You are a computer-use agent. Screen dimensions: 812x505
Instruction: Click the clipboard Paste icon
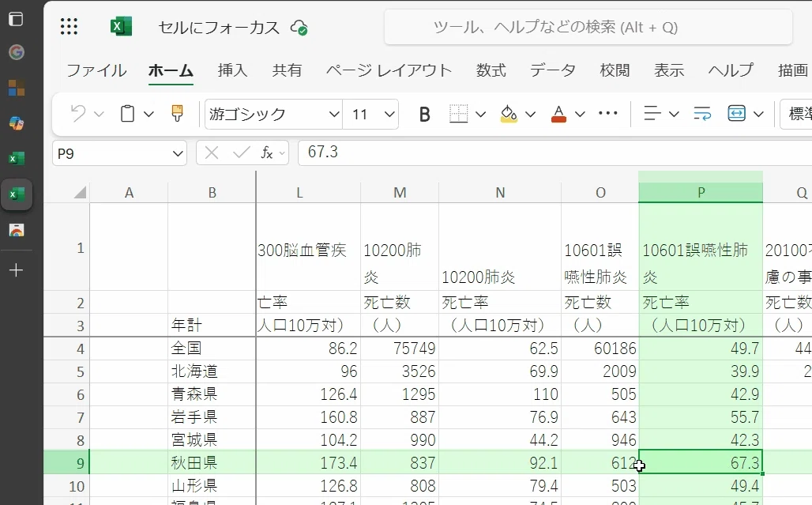[x=127, y=114]
